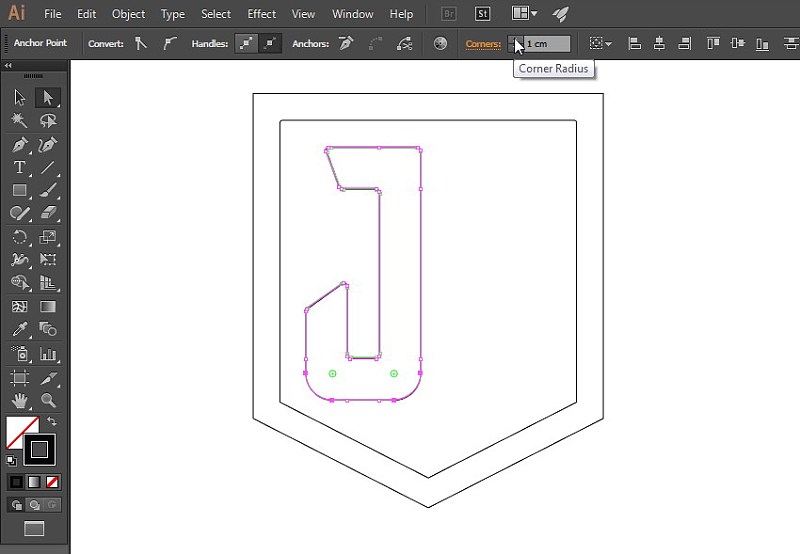Select the Magic Wand tool
The image size is (800, 554).
click(19, 120)
